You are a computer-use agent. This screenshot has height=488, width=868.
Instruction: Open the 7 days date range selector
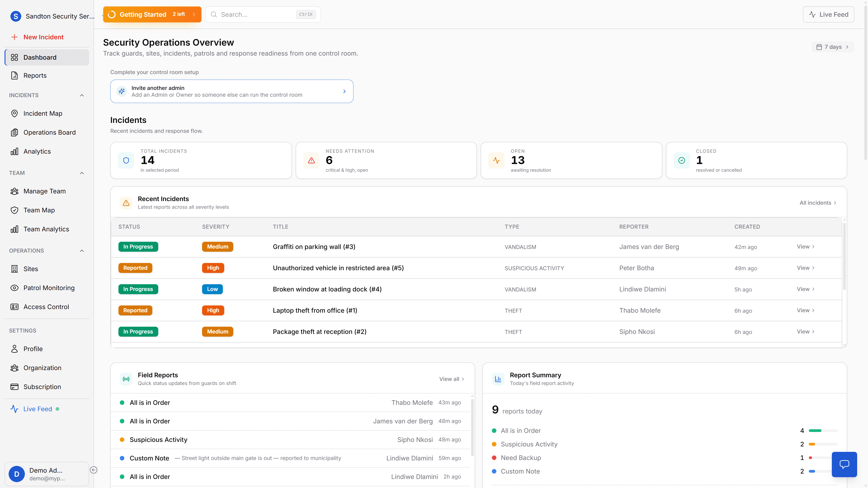click(832, 47)
